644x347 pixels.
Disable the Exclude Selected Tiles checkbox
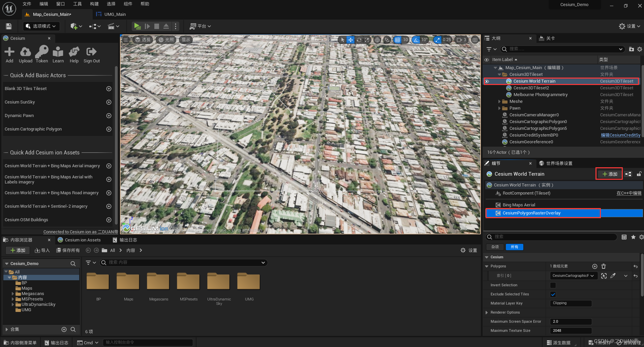(552, 294)
